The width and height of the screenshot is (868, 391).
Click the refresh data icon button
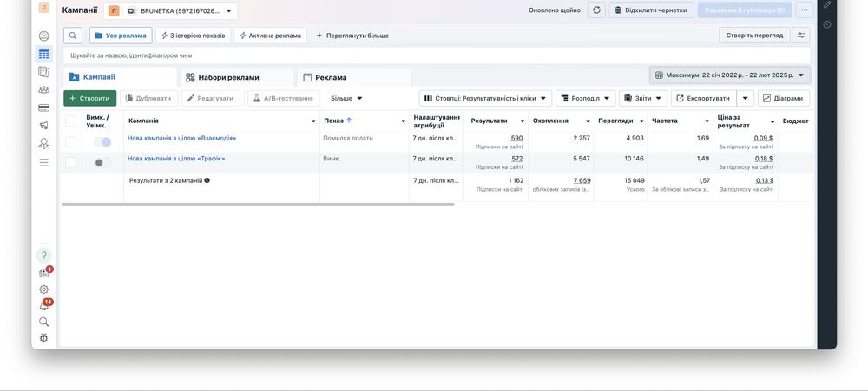point(596,10)
